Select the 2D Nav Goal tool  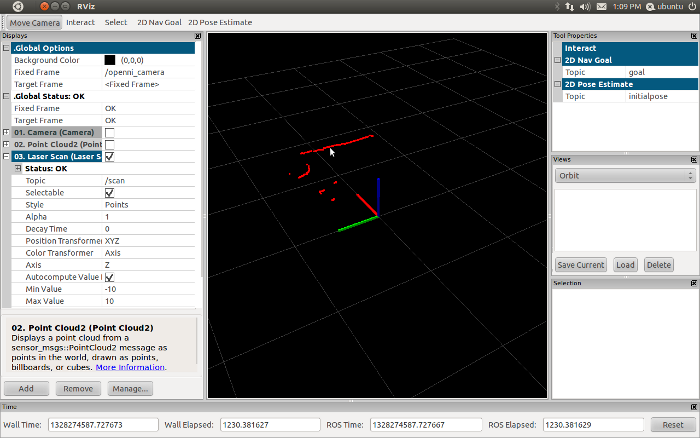(x=157, y=21)
